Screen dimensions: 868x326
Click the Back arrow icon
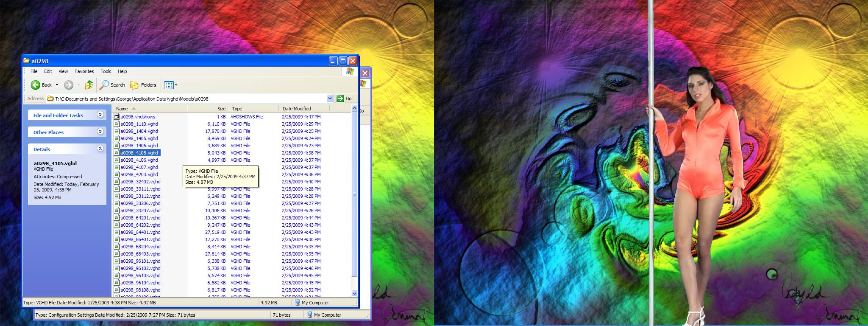coord(36,85)
